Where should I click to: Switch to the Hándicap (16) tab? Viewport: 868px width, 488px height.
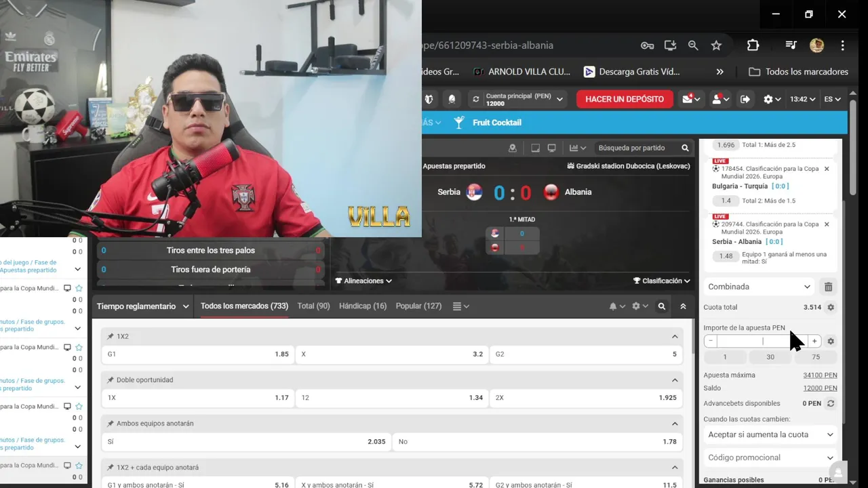coord(363,306)
